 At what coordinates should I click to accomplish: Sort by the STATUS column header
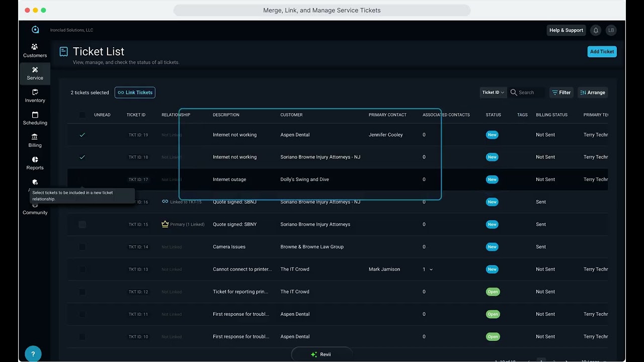493,115
